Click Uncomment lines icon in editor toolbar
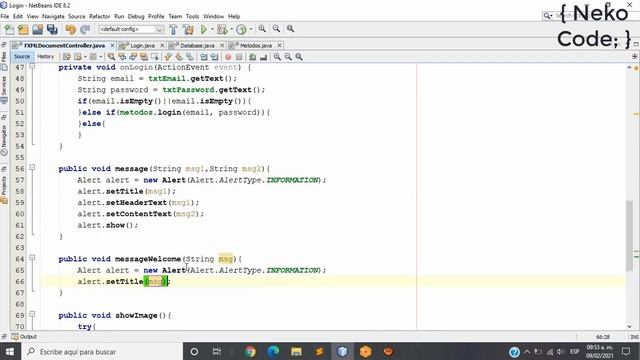The width and height of the screenshot is (640, 360). coord(263,57)
